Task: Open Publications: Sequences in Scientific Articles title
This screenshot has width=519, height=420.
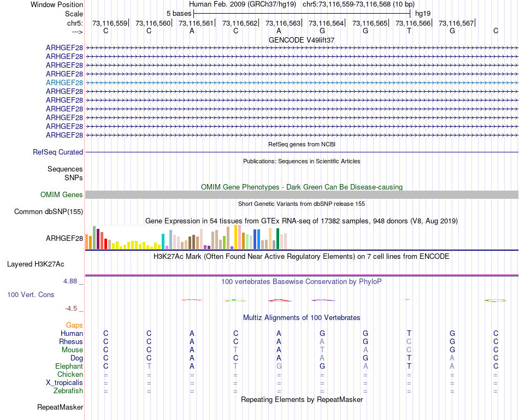Action: pos(302,161)
